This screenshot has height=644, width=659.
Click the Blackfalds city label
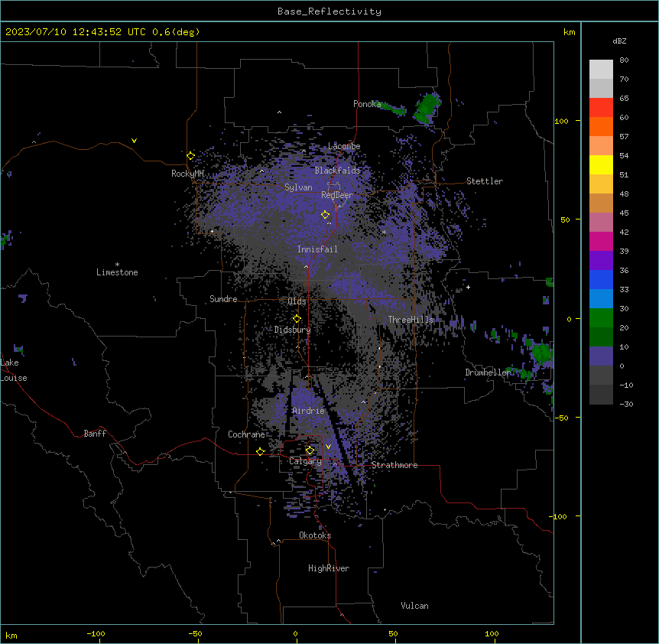tap(337, 171)
